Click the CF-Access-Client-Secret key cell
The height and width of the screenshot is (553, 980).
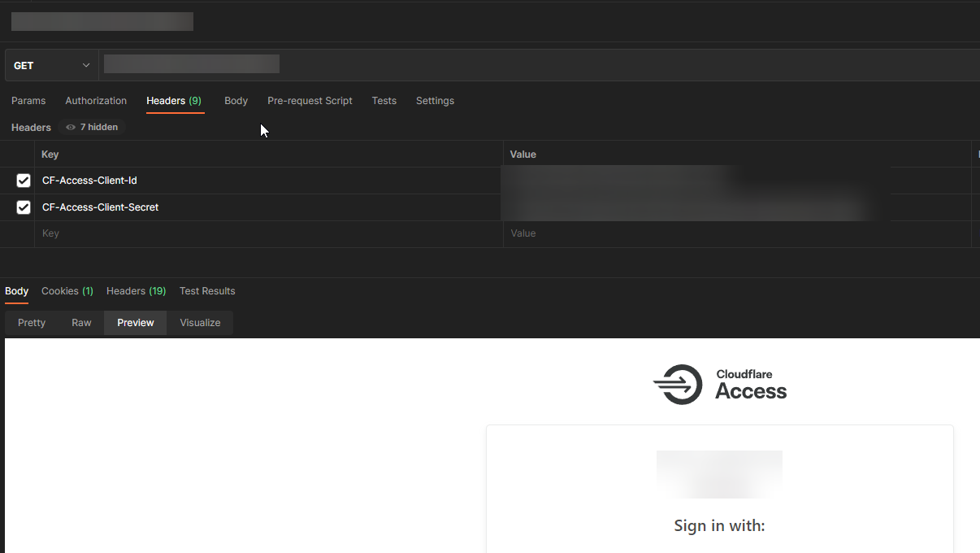(x=268, y=207)
